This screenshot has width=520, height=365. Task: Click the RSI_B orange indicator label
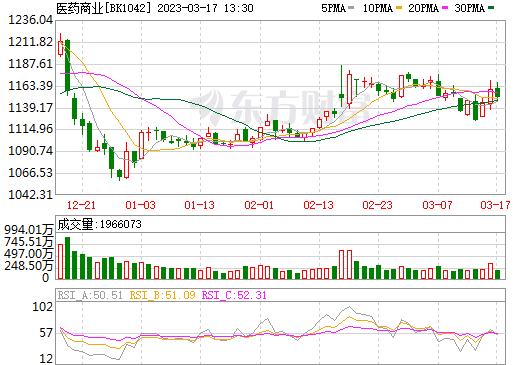click(162, 295)
